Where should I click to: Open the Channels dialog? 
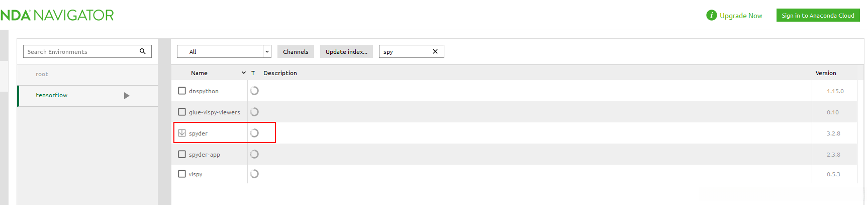[296, 51]
